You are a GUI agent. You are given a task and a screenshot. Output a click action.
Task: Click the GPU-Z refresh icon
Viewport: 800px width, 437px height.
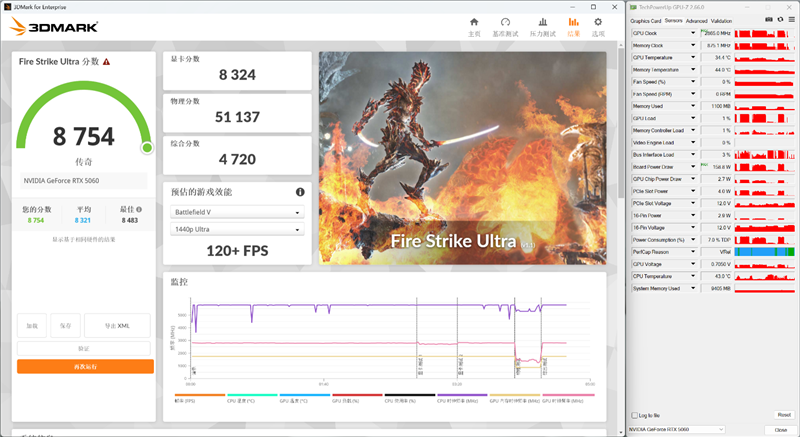tap(780, 19)
